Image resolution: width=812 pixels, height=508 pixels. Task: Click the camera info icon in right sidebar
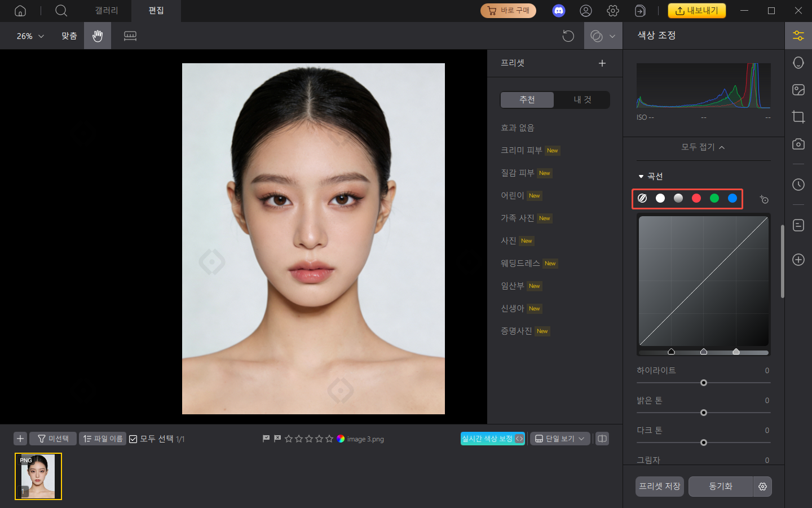pyautogui.click(x=798, y=144)
